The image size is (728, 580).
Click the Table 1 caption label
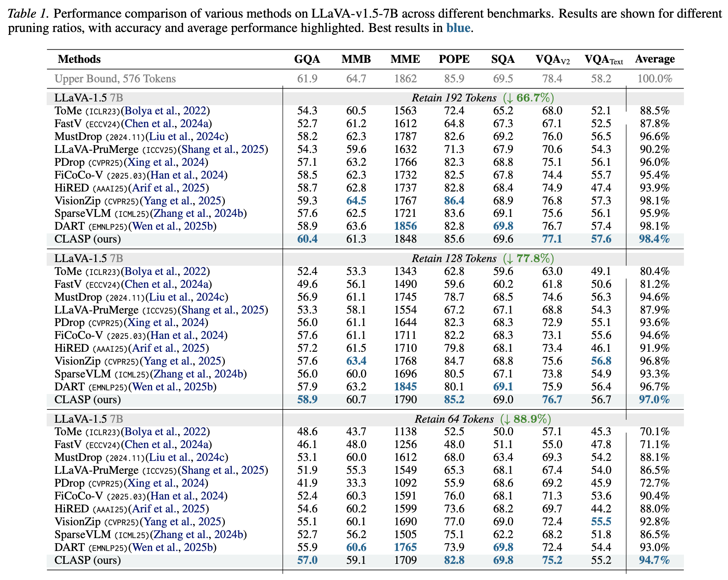point(28,14)
